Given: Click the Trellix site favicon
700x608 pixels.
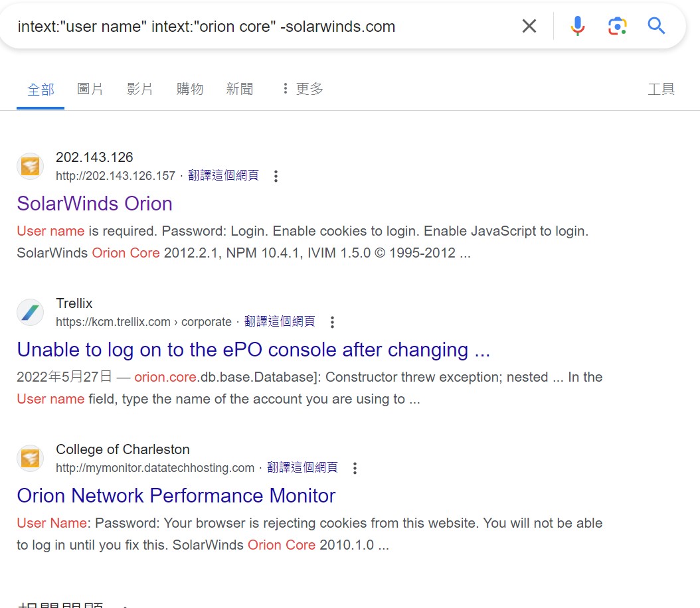Looking at the screenshot, I should coord(30,312).
